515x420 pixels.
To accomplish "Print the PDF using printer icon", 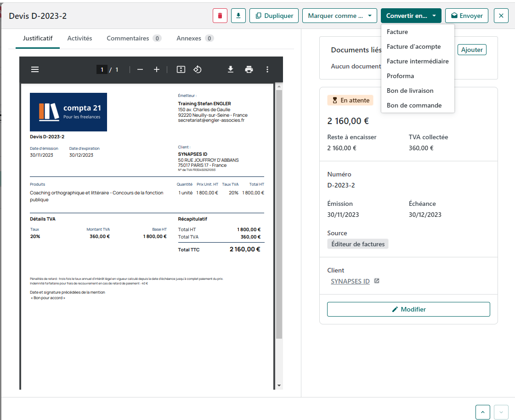I will tap(249, 69).
